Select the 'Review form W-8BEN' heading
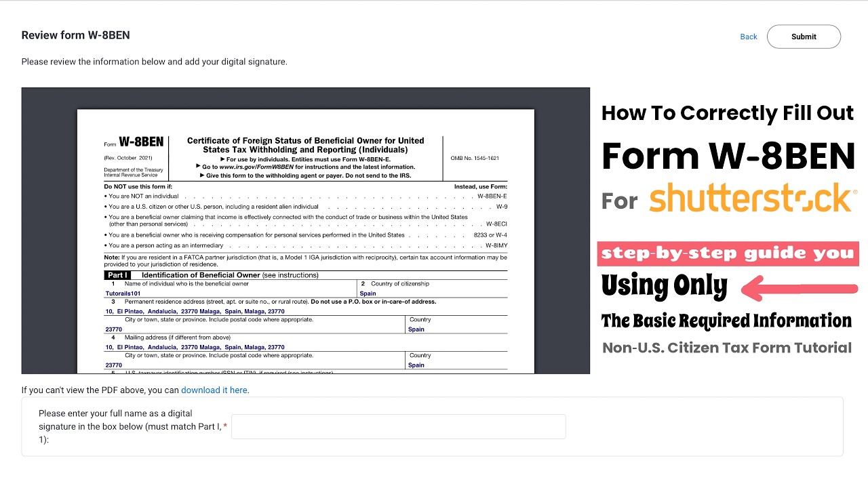Screen dimensions: 868x488 click(75, 35)
